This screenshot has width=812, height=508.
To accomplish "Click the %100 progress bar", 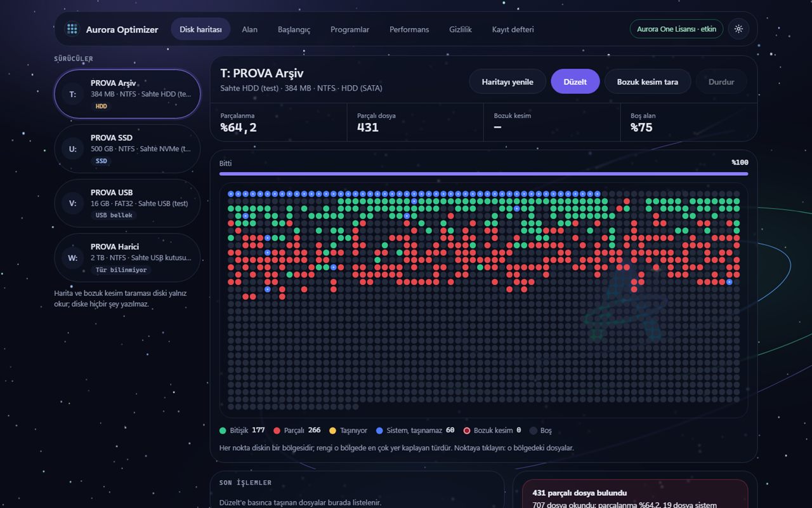I will [x=483, y=173].
